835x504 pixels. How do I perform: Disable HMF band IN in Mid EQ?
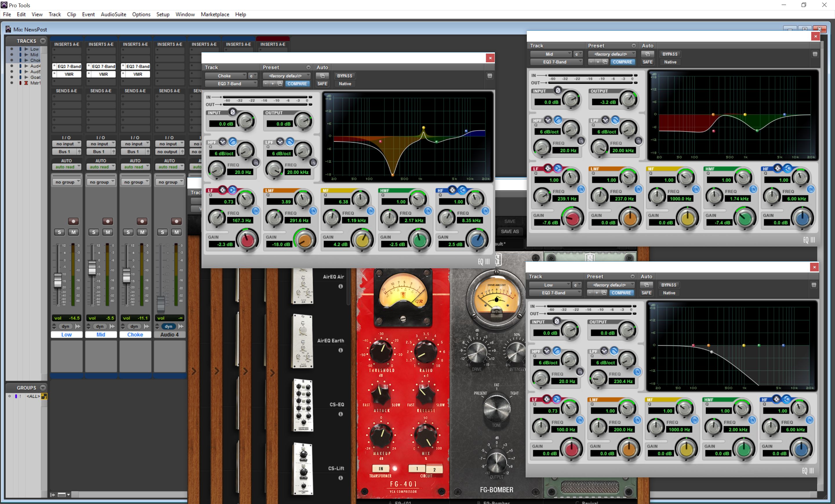753,189
